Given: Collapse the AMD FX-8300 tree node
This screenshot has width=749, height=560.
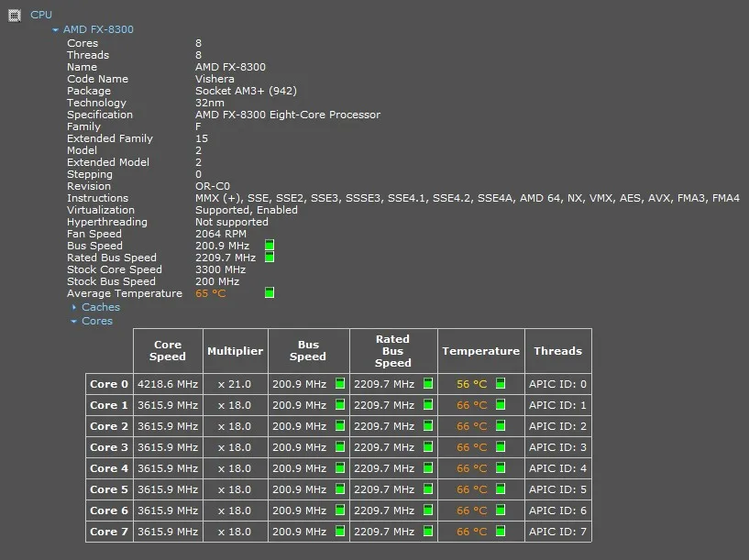Looking at the screenshot, I should coord(55,29).
